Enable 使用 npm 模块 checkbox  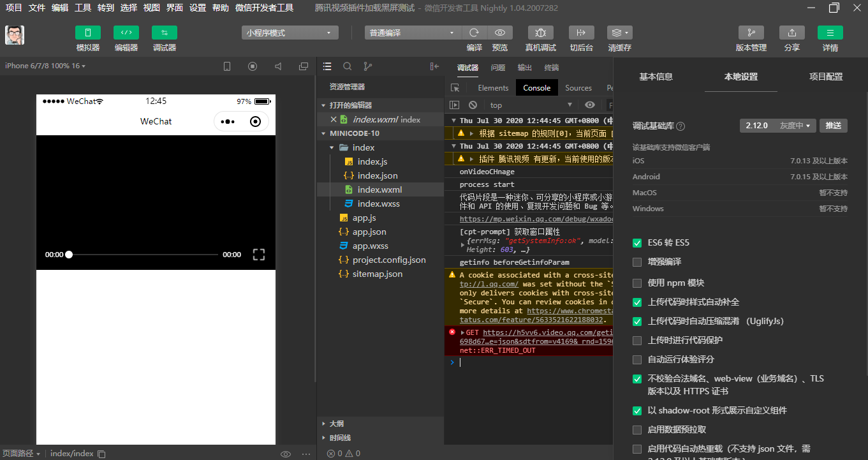(x=637, y=283)
